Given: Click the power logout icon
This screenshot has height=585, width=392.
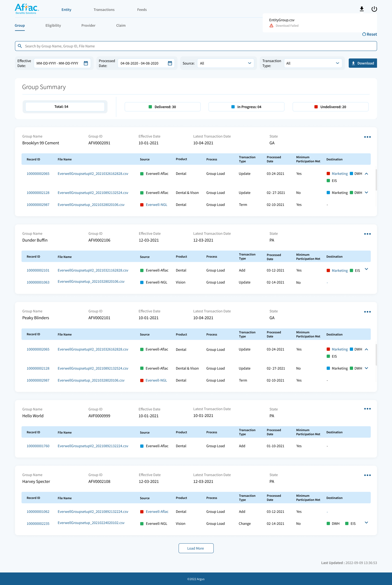Looking at the screenshot, I should point(374,9).
